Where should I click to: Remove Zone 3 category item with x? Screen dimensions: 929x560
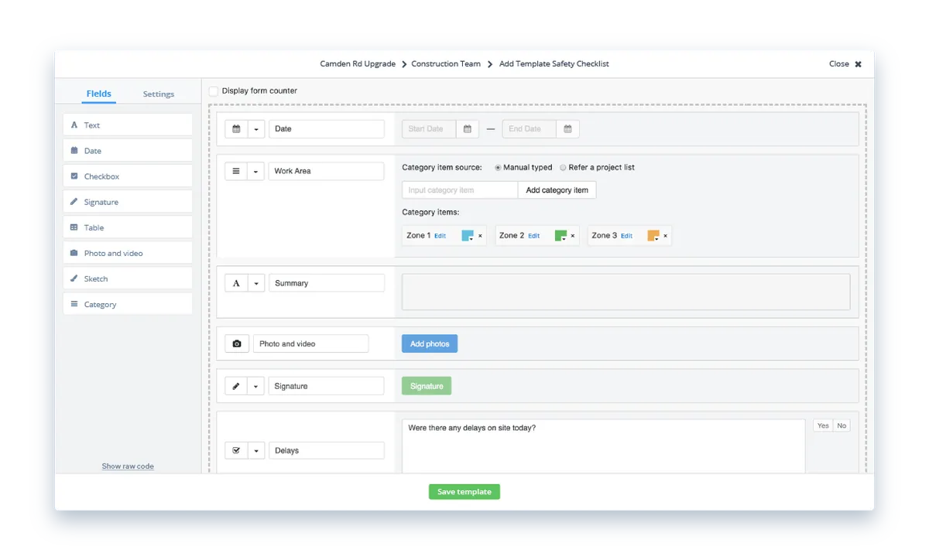pos(666,236)
